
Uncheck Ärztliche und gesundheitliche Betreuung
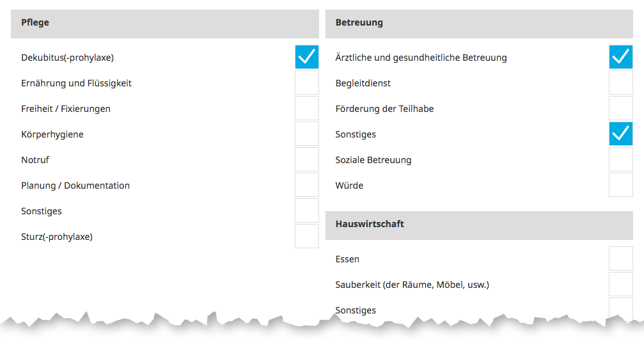[621, 57]
